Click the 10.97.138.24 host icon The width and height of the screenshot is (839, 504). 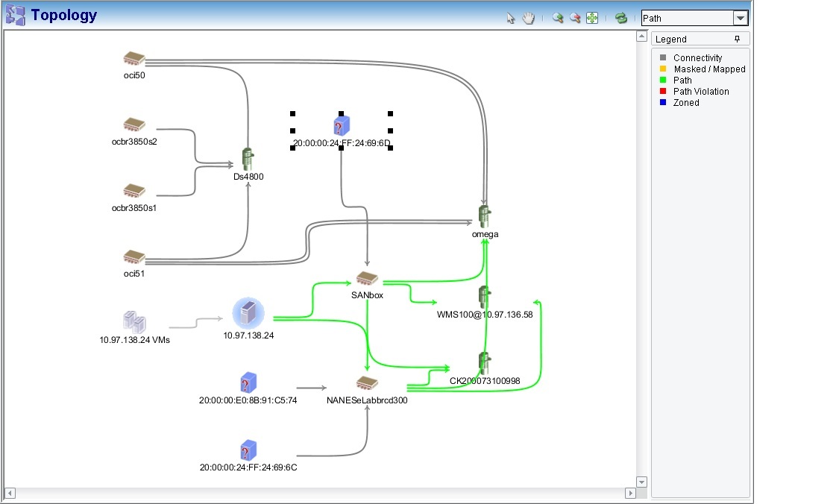(248, 313)
